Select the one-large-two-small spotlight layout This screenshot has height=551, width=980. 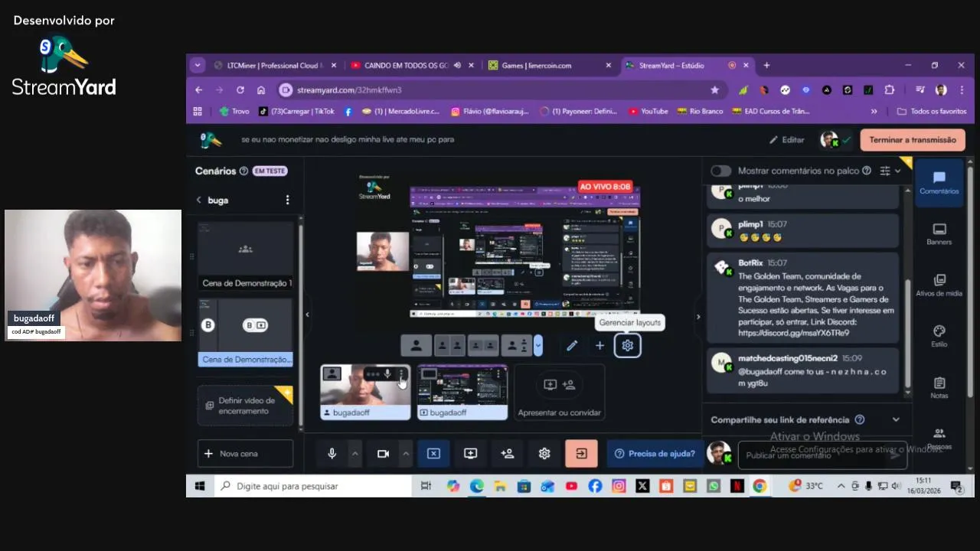coord(517,346)
